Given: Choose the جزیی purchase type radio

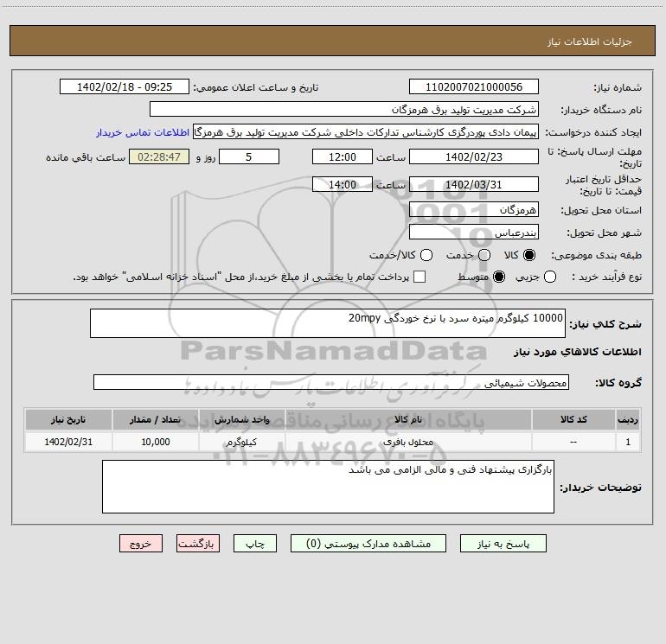Looking at the screenshot, I should coord(550,277).
